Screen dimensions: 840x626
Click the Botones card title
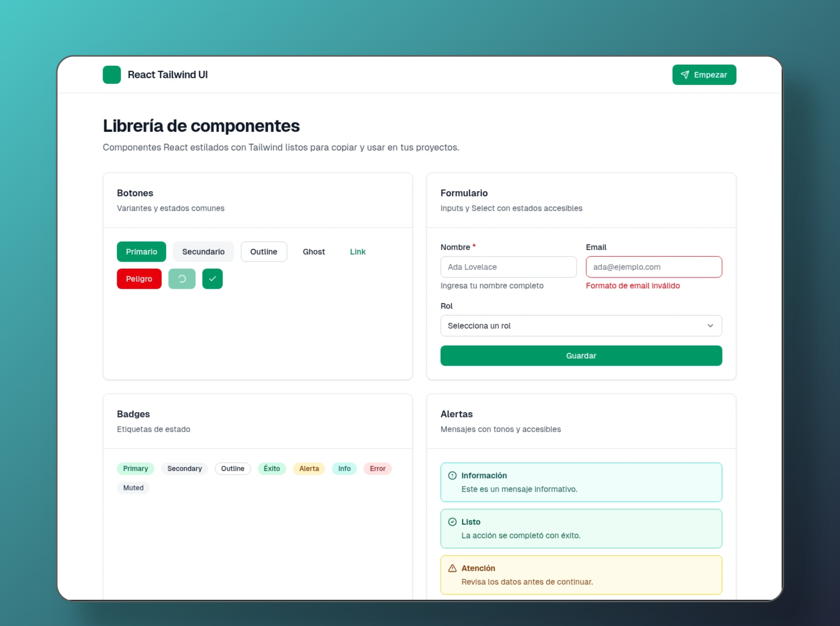[135, 193]
